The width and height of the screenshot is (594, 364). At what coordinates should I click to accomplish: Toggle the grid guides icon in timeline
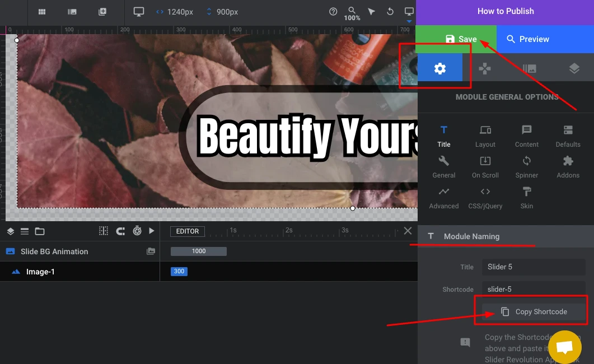104,231
